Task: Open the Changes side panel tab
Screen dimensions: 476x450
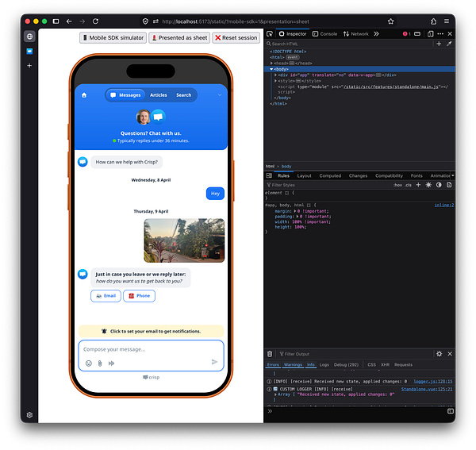Action: [x=358, y=176]
